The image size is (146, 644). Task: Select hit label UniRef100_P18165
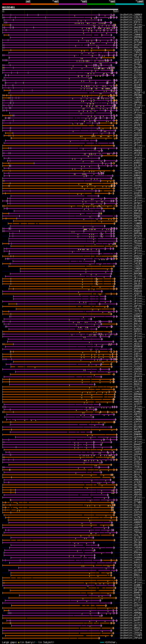click(x=131, y=366)
